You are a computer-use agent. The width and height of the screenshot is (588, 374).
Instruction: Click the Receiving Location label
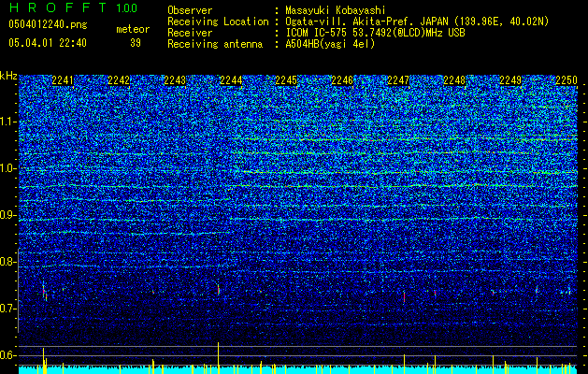[218, 22]
